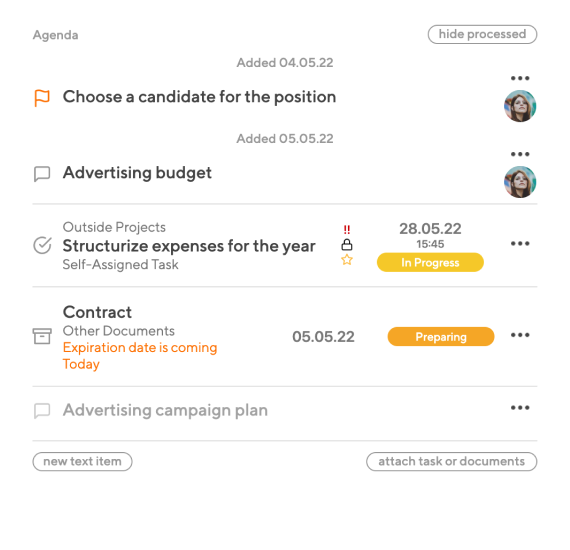
Task: Click the hide processed button
Action: click(x=482, y=35)
